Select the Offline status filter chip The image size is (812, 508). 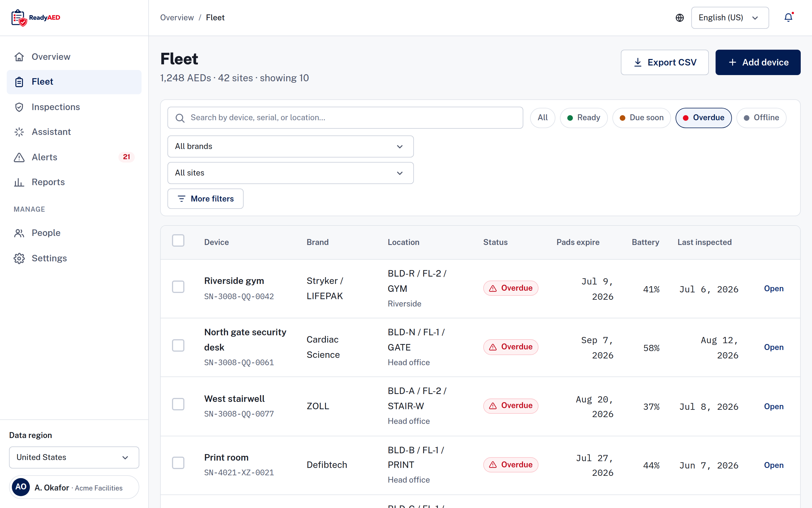761,118
